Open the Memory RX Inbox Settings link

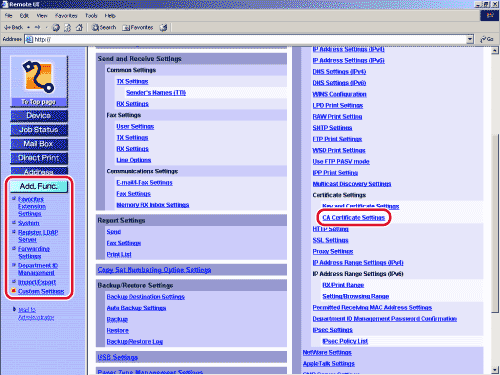(153, 205)
